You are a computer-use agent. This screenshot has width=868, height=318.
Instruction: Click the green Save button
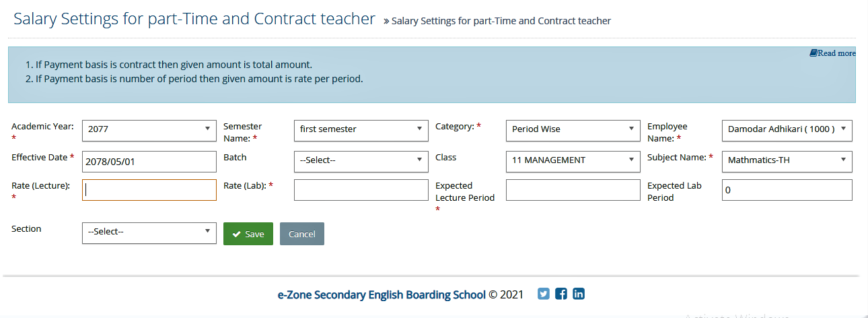tap(248, 234)
